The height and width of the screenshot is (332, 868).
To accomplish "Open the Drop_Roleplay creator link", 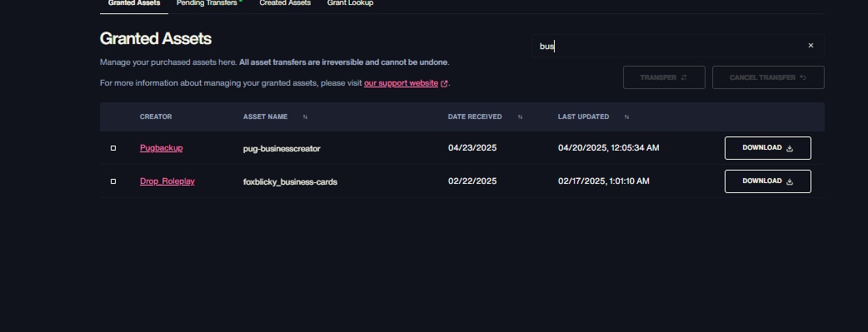I will [167, 181].
